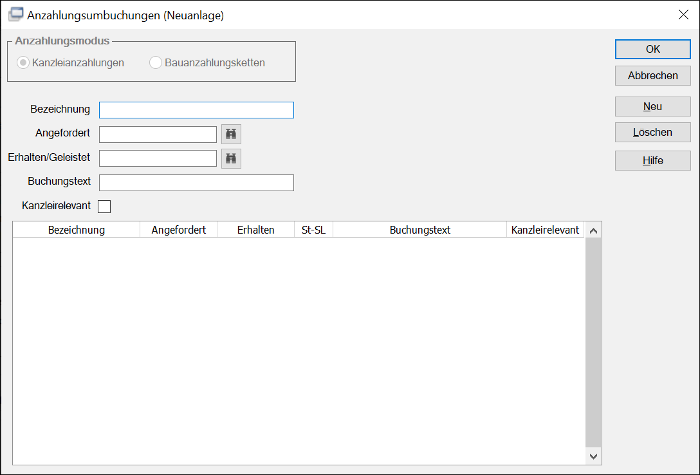Image resolution: width=700 pixels, height=475 pixels.
Task: Click the Kanzleirelevant column header
Action: pyautogui.click(x=545, y=230)
